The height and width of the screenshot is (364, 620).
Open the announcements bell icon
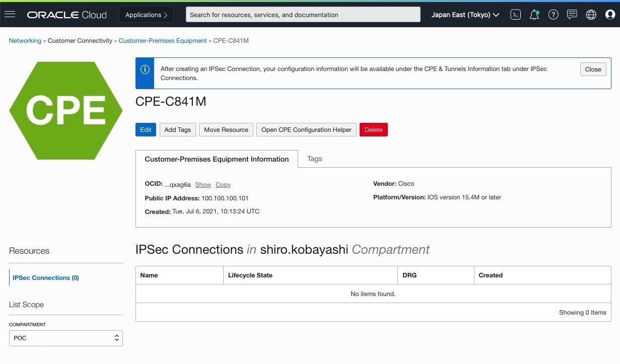tap(534, 15)
